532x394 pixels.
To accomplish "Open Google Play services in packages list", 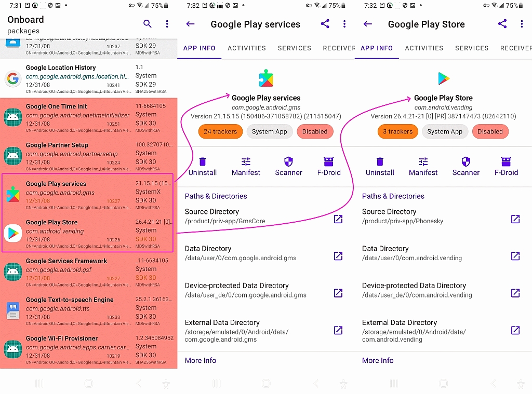I will (x=88, y=195).
